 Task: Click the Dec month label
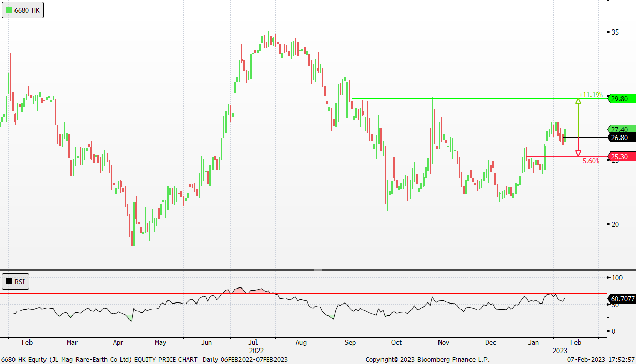[490, 342]
